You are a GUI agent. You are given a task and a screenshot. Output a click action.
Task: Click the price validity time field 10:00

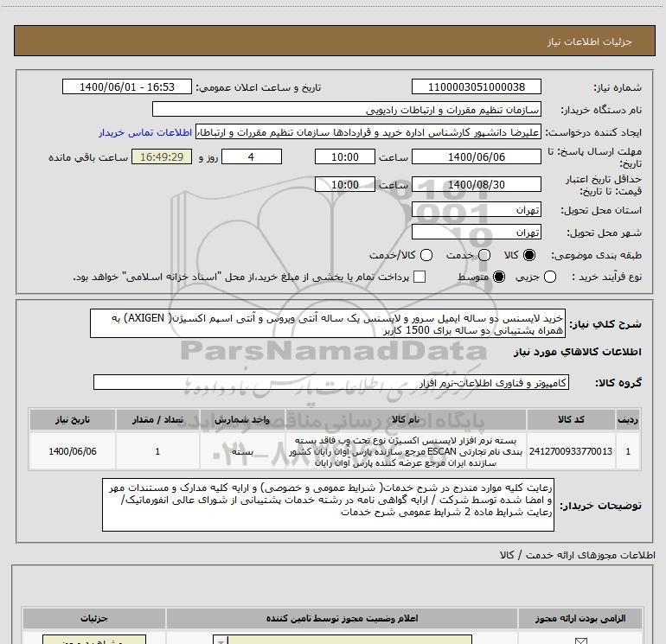tap(345, 185)
